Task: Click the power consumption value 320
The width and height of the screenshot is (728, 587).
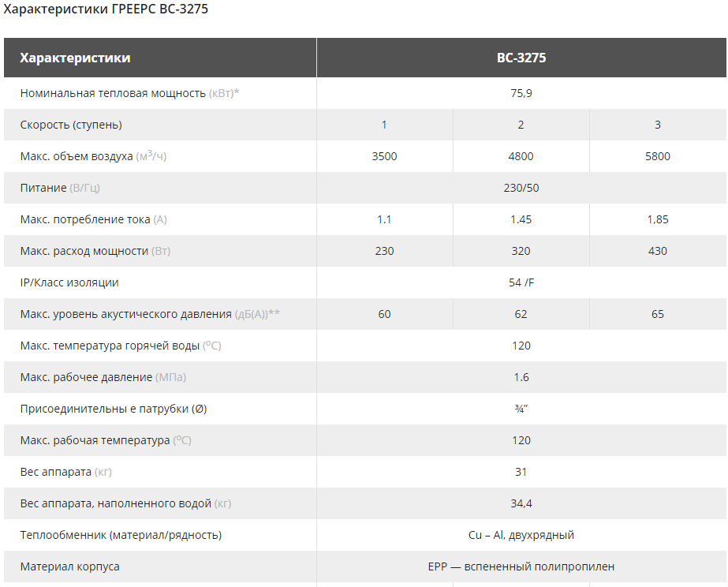Action: (x=521, y=251)
